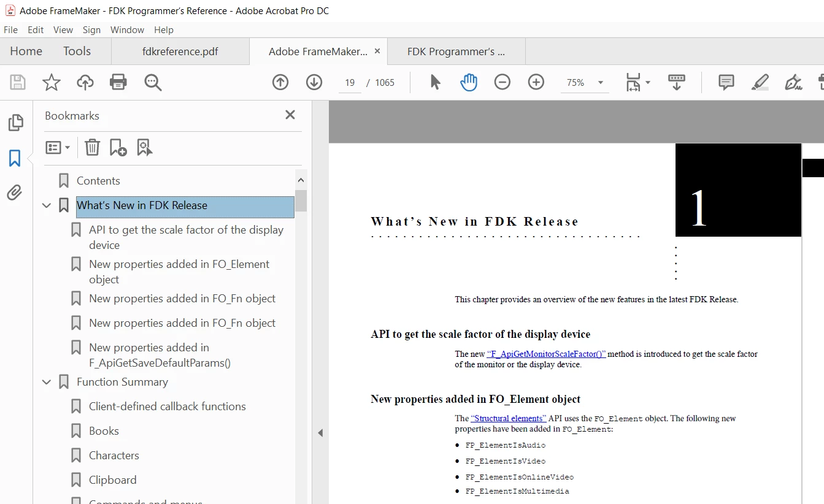Go to previous page with up arrow

(280, 82)
